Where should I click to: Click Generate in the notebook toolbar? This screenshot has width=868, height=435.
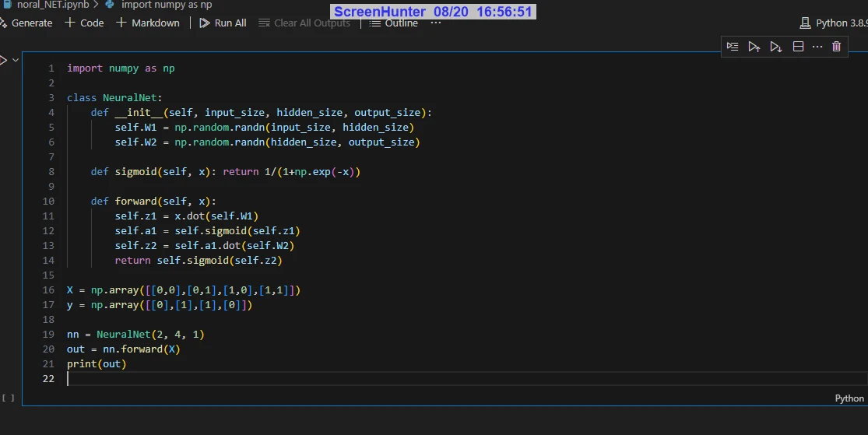pyautogui.click(x=27, y=23)
